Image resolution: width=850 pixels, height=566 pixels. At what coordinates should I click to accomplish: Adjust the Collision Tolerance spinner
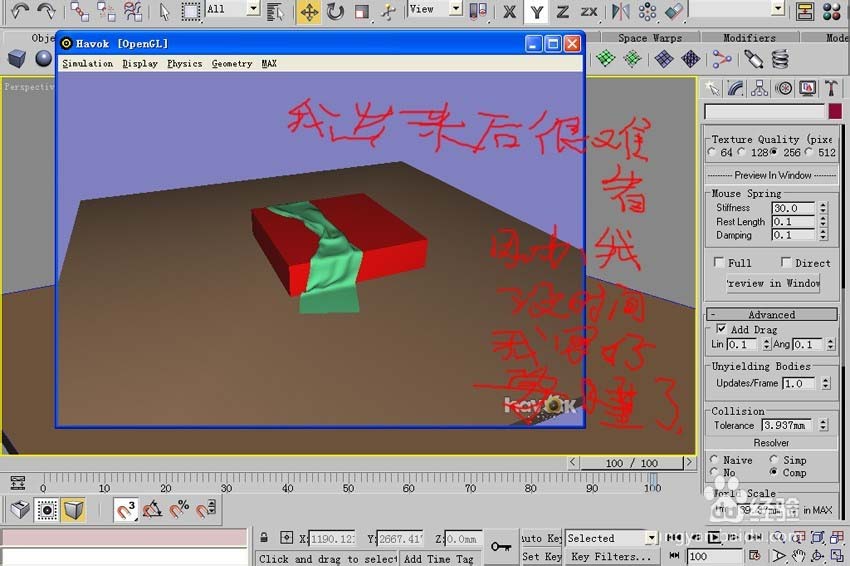[823, 425]
